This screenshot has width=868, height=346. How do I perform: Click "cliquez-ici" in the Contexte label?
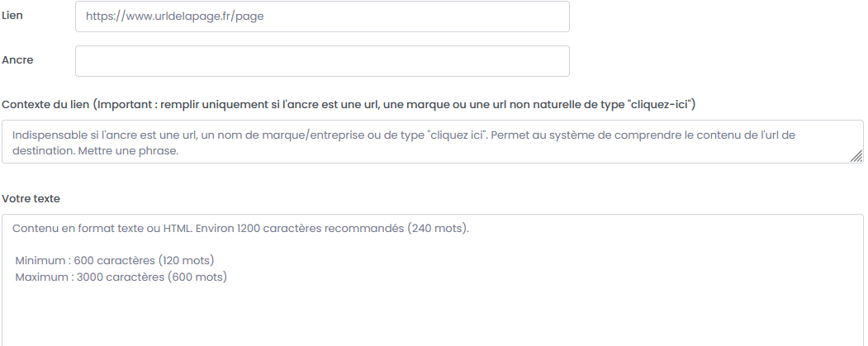pyautogui.click(x=661, y=104)
